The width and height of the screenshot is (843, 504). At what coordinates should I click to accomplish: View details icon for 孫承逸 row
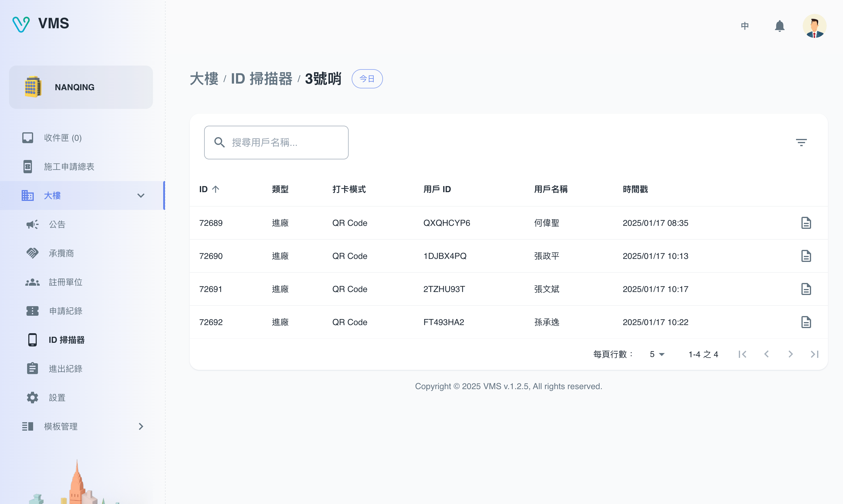[806, 322]
